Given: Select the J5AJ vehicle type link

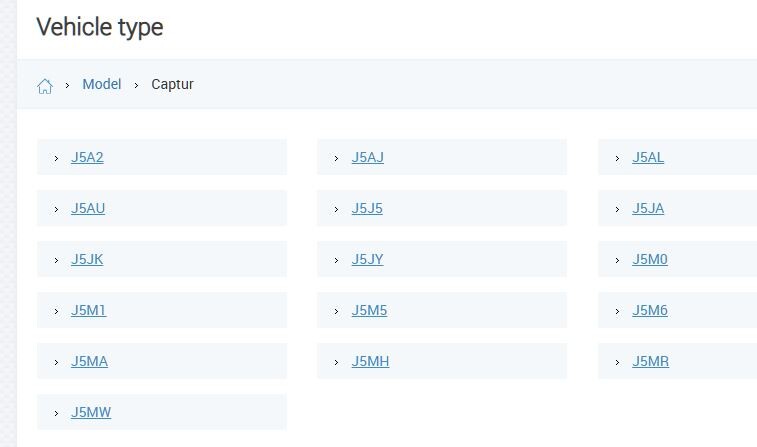Looking at the screenshot, I should pos(367,157).
